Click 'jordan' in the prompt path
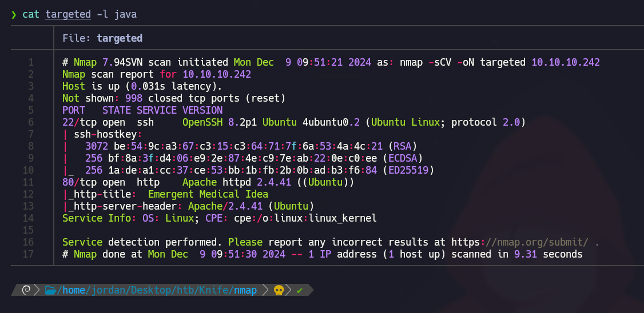The width and height of the screenshot is (644, 313). 108,291
